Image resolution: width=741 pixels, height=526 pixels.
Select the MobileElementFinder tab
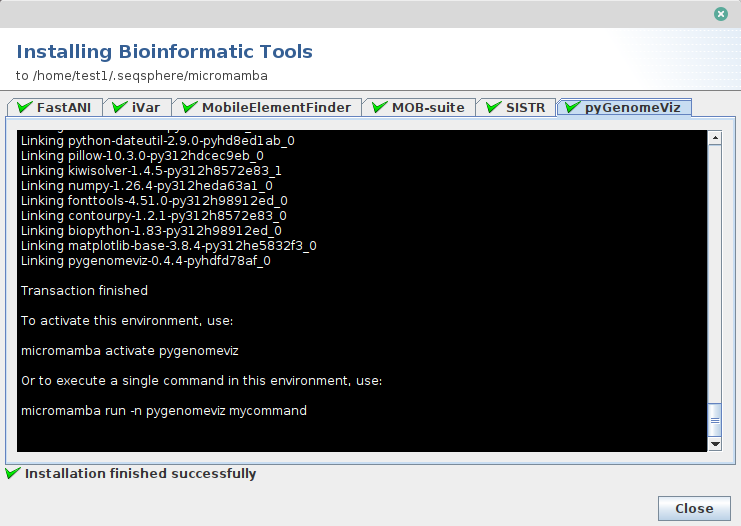[276, 107]
